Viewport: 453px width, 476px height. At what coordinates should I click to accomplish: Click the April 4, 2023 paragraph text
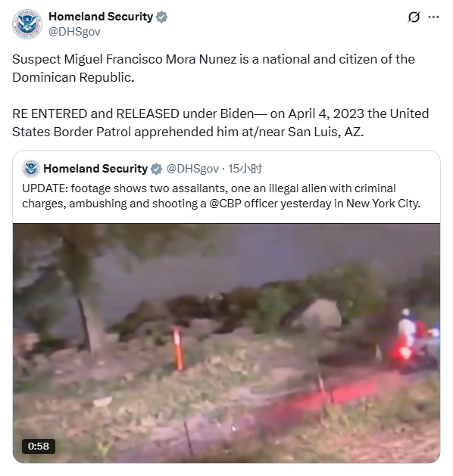[x=220, y=123]
